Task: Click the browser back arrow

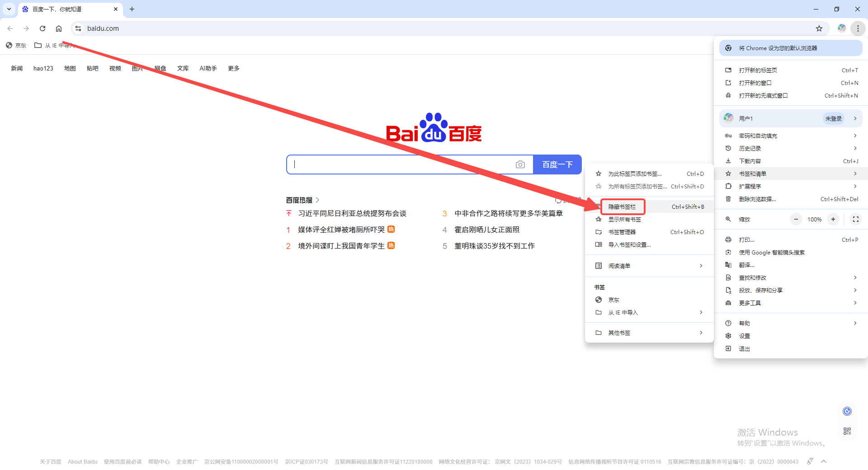Action: point(10,28)
